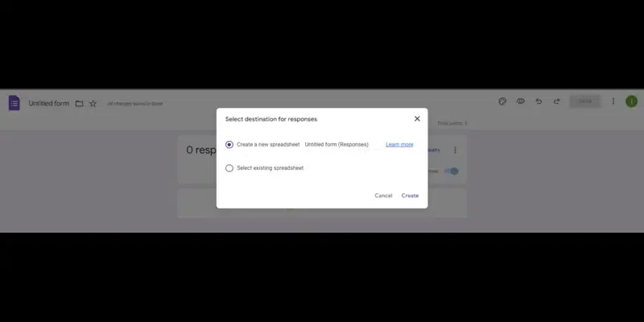Open responses card three-dot menu
This screenshot has width=644, height=322.
(455, 150)
